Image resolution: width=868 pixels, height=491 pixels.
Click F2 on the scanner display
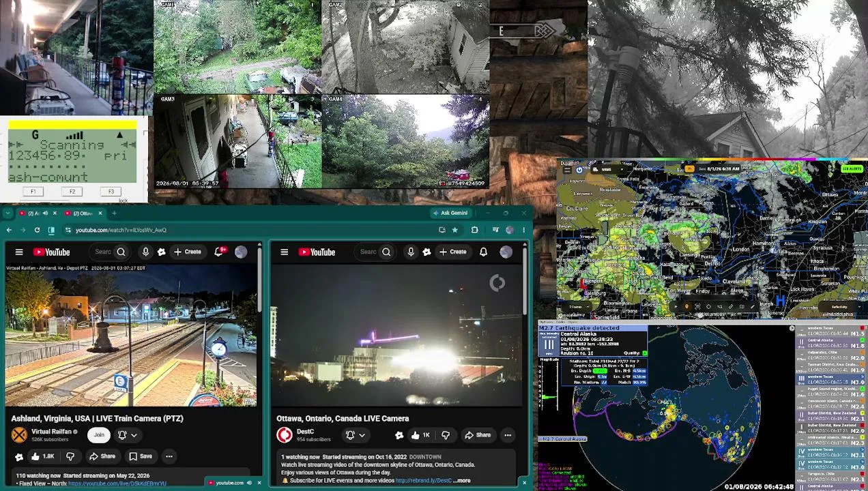[x=72, y=192]
